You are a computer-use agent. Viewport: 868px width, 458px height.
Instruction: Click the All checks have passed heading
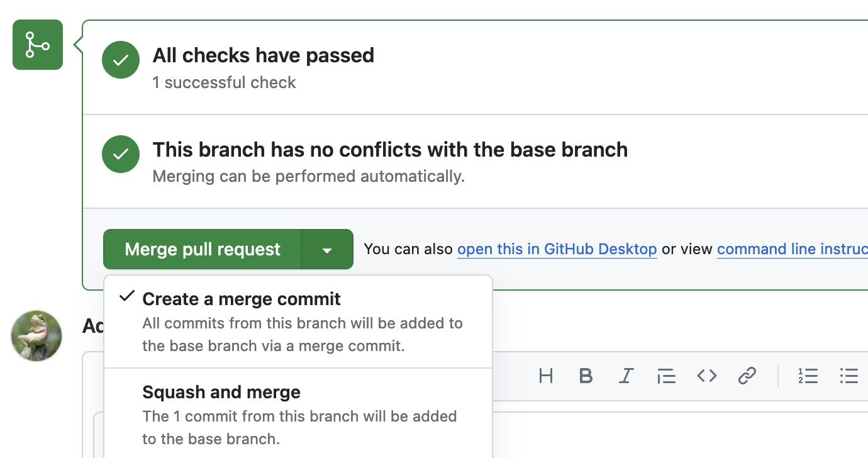(263, 55)
